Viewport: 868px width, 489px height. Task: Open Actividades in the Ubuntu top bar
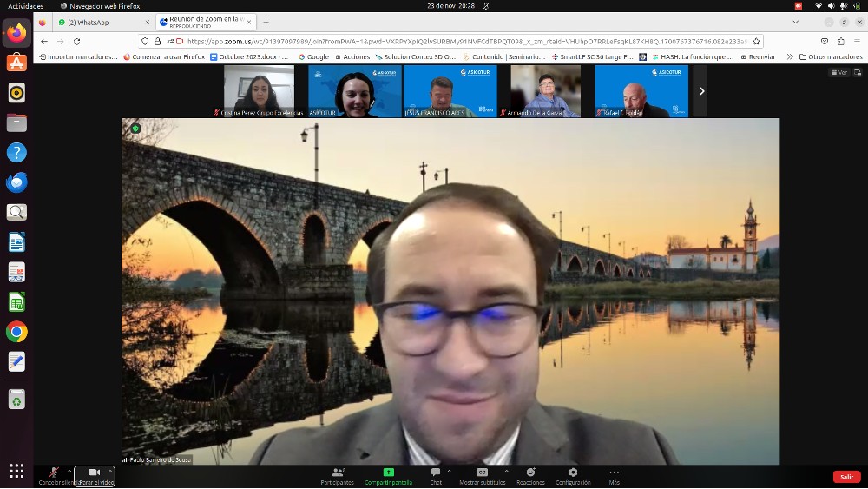pos(25,6)
